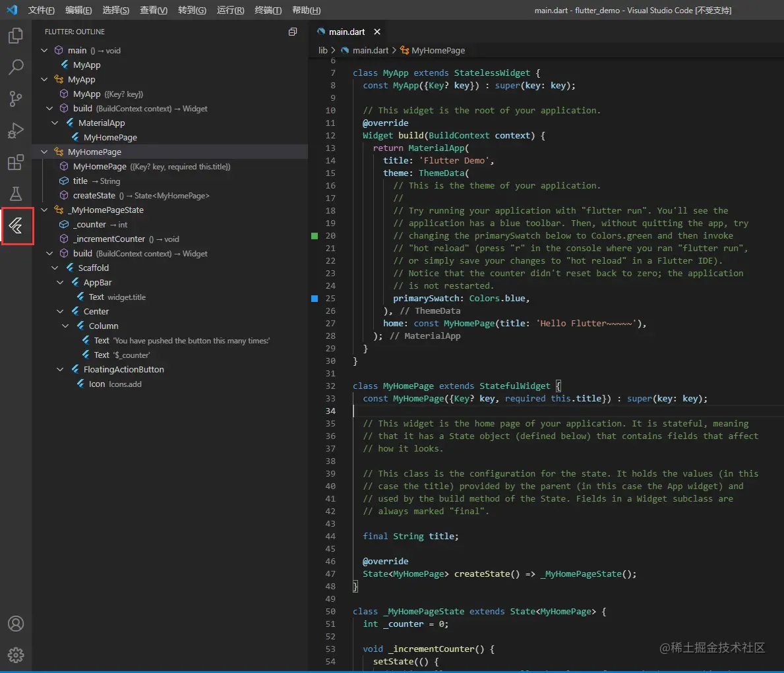784x673 pixels.
Task: Open Source Control view in activity bar
Action: click(16, 98)
